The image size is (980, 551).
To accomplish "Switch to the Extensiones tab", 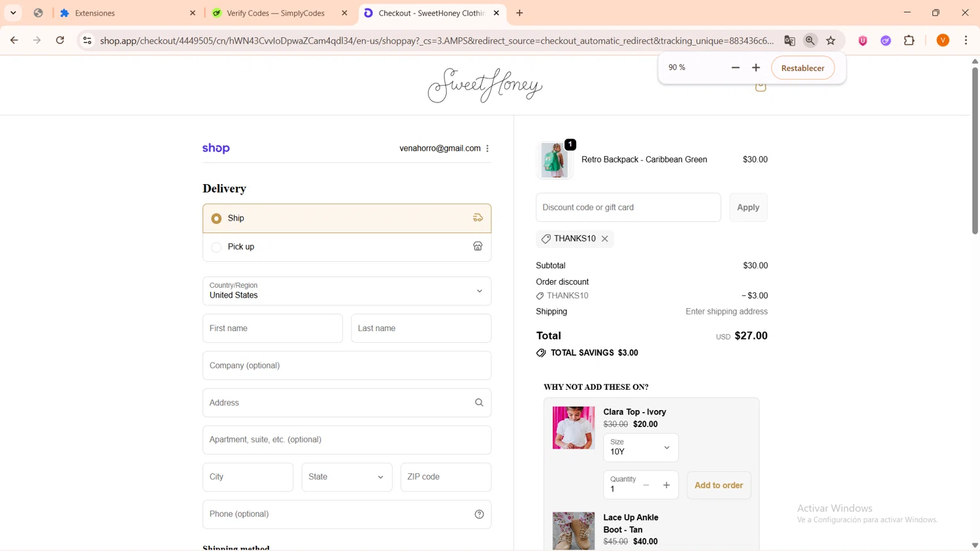I will pos(127,13).
